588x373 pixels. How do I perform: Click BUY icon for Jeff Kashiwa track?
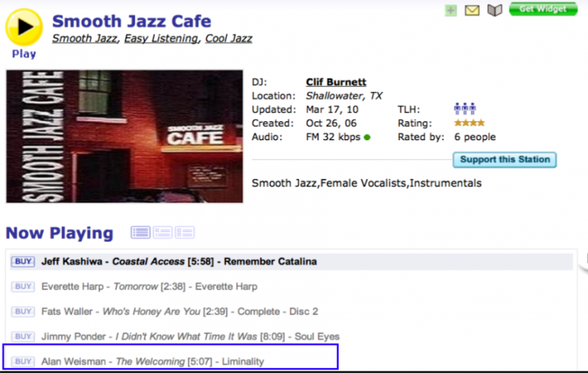23,261
